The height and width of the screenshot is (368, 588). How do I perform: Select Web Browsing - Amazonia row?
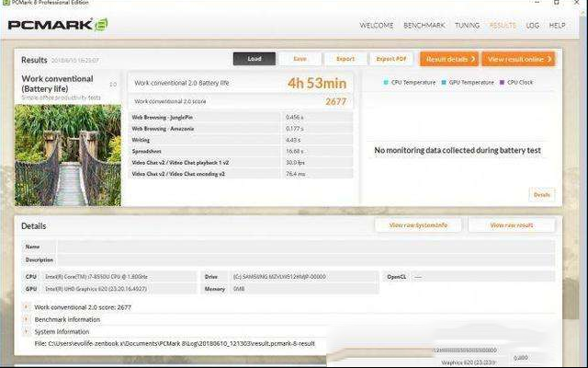(x=241, y=129)
